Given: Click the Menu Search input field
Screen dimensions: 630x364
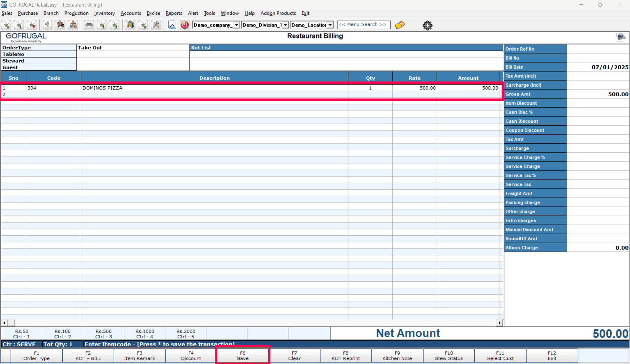Looking at the screenshot, I should click(x=363, y=25).
